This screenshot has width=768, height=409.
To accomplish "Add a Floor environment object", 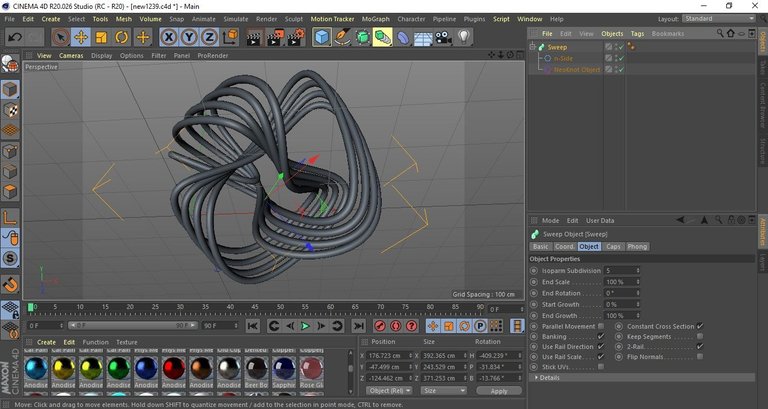I will click(423, 37).
